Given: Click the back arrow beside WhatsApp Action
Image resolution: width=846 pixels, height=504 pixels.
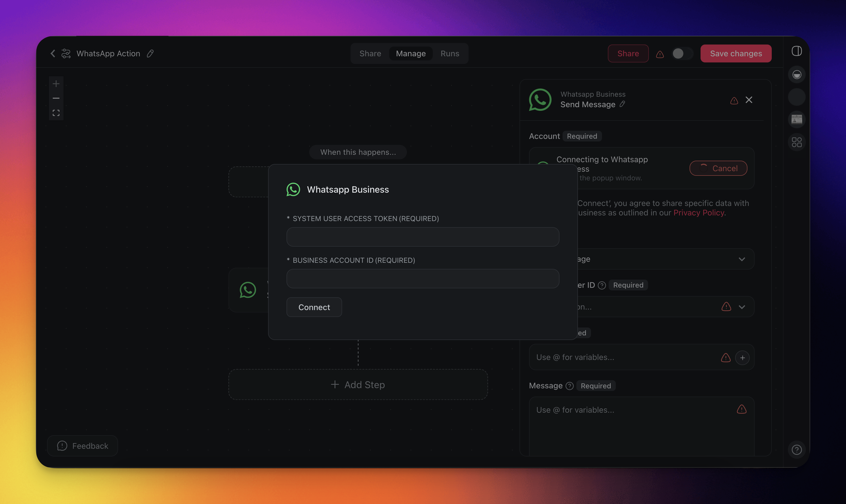Looking at the screenshot, I should point(53,53).
